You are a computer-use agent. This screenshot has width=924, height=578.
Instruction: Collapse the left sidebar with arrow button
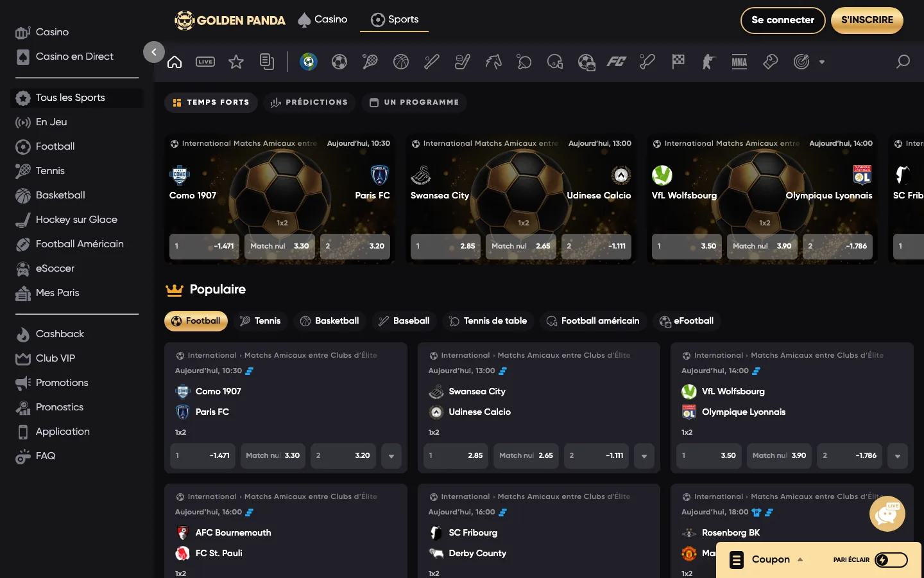(154, 52)
